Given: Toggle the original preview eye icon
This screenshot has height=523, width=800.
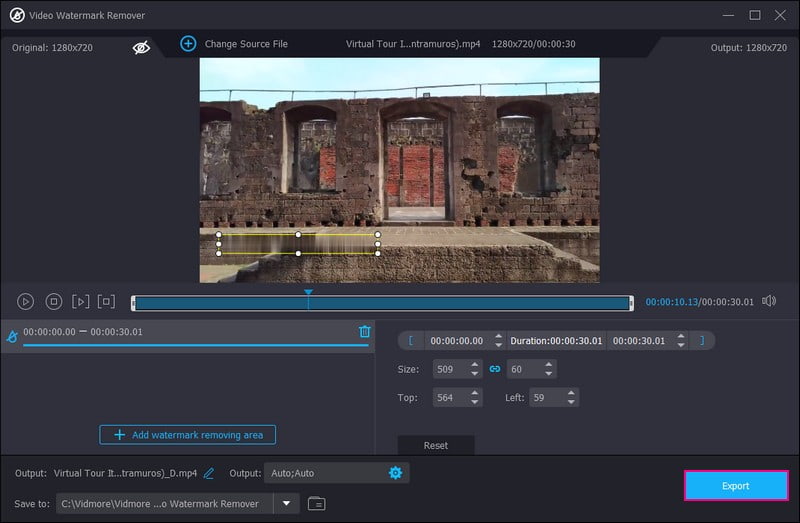Looking at the screenshot, I should point(142,45).
